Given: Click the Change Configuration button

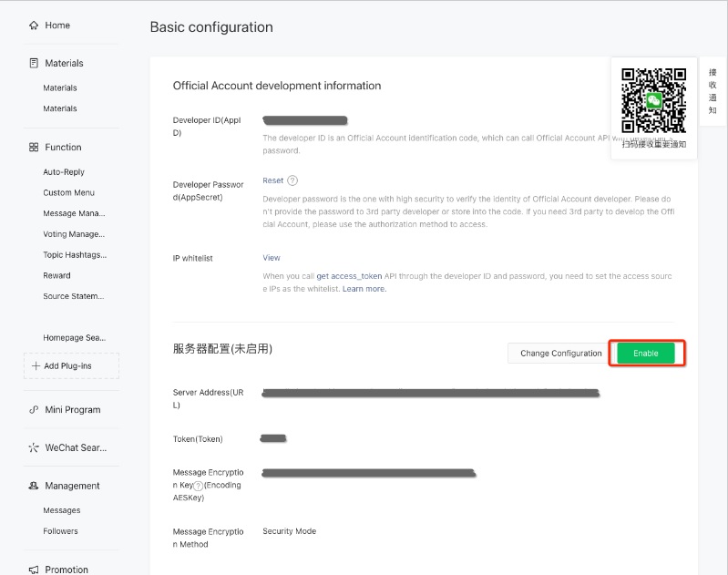Looking at the screenshot, I should tap(560, 354).
